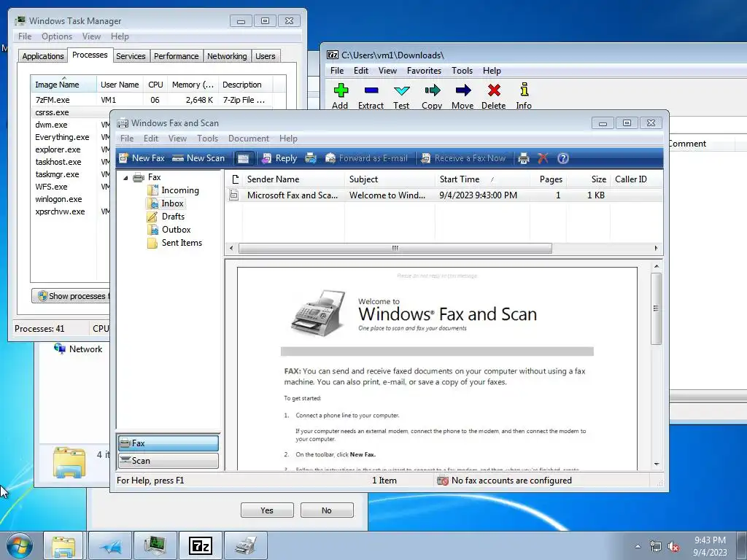Click the Fax and Scan taskbar icon

coord(245,545)
